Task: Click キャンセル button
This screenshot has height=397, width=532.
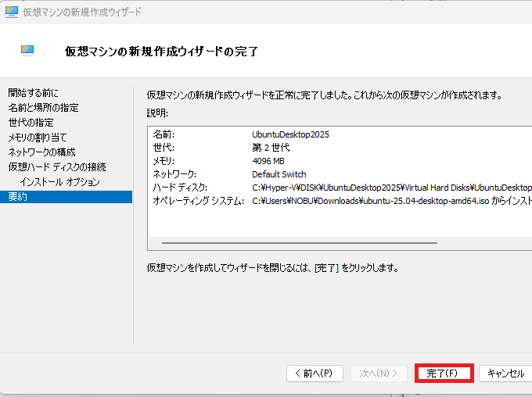Action: coord(505,374)
